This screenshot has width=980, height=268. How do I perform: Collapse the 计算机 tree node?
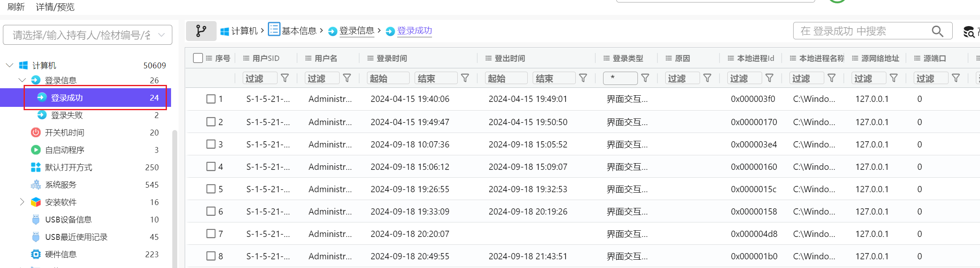pyautogui.click(x=10, y=65)
